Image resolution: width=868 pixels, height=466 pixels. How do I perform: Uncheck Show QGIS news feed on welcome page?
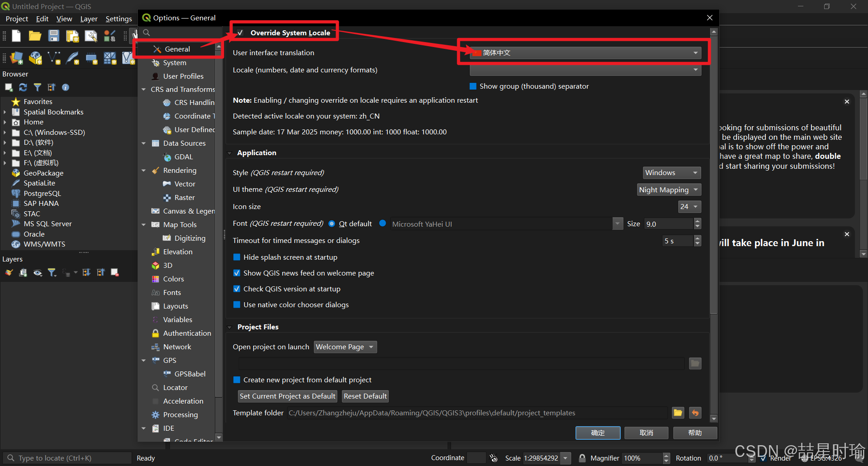236,273
